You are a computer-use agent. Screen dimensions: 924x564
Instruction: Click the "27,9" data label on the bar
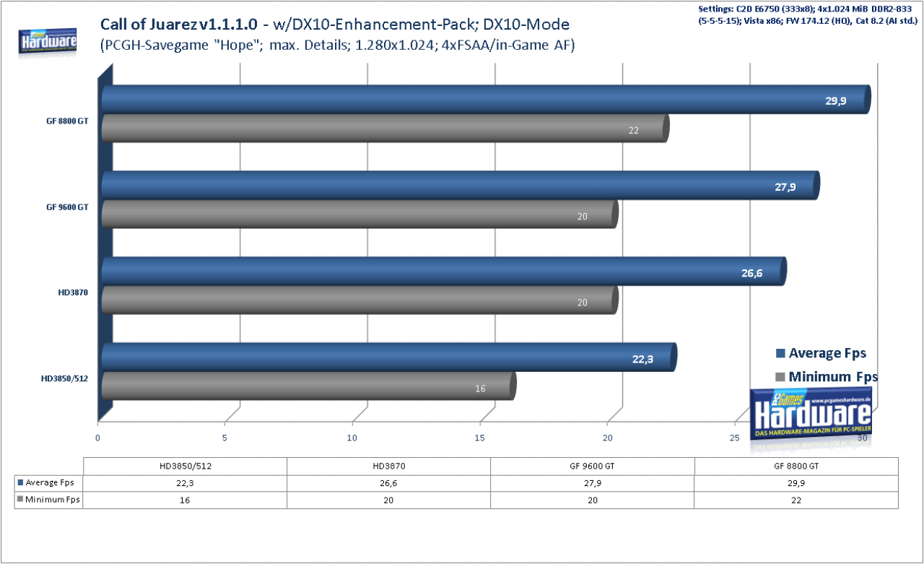785,188
